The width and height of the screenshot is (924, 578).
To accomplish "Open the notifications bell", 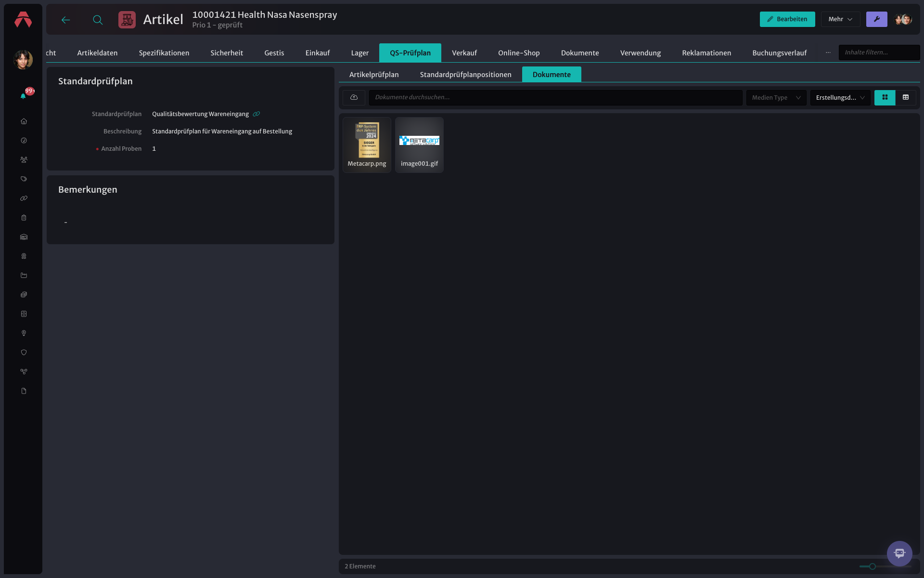I will click(23, 96).
